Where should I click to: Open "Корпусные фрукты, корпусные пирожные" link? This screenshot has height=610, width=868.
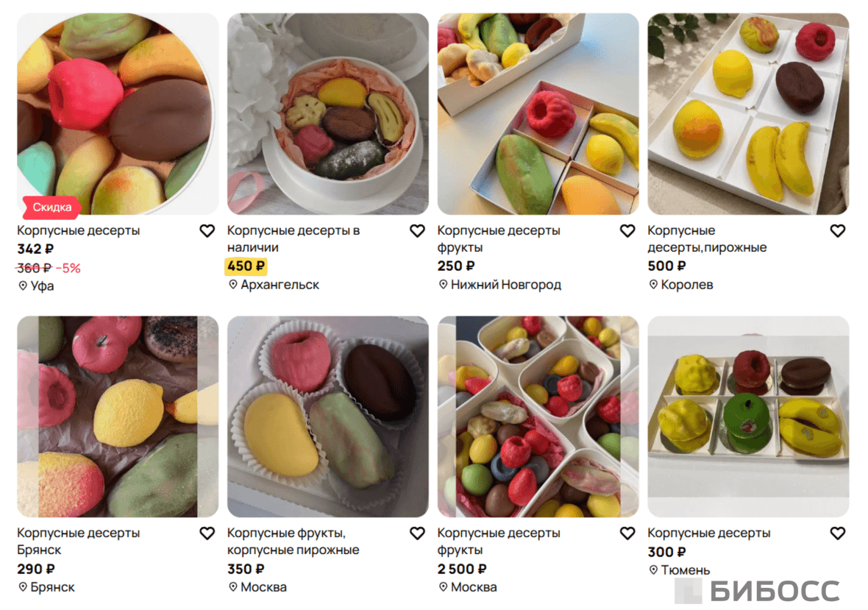(x=294, y=542)
